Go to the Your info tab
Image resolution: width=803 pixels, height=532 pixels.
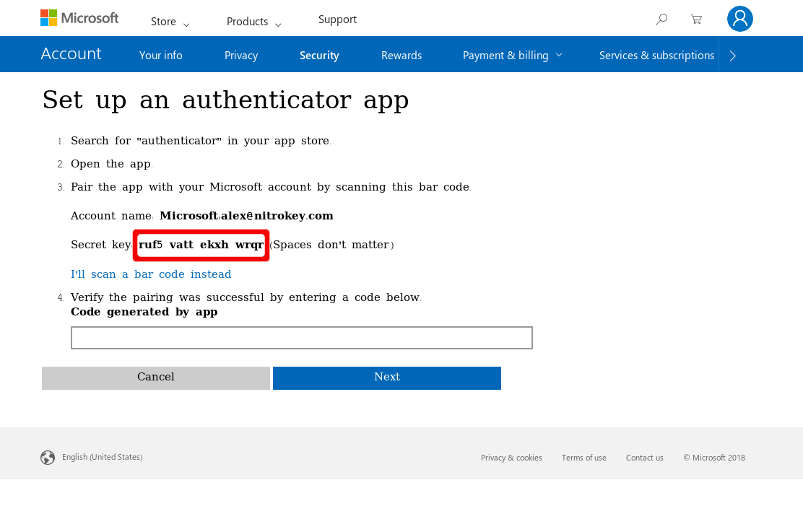click(160, 56)
